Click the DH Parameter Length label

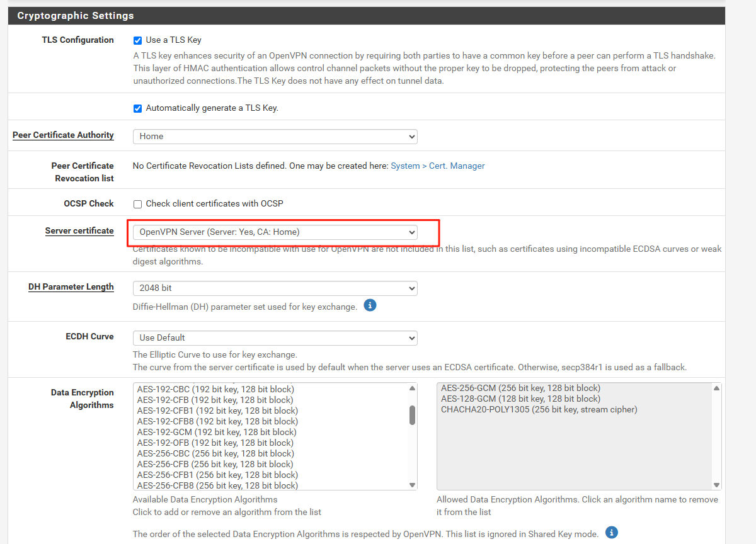(x=71, y=287)
